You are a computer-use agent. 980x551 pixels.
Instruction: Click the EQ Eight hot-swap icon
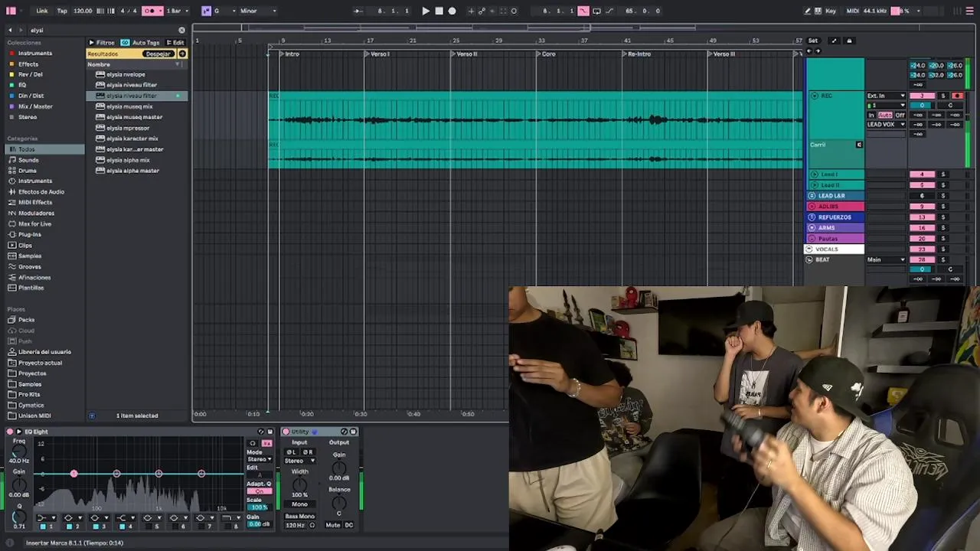pos(261,432)
